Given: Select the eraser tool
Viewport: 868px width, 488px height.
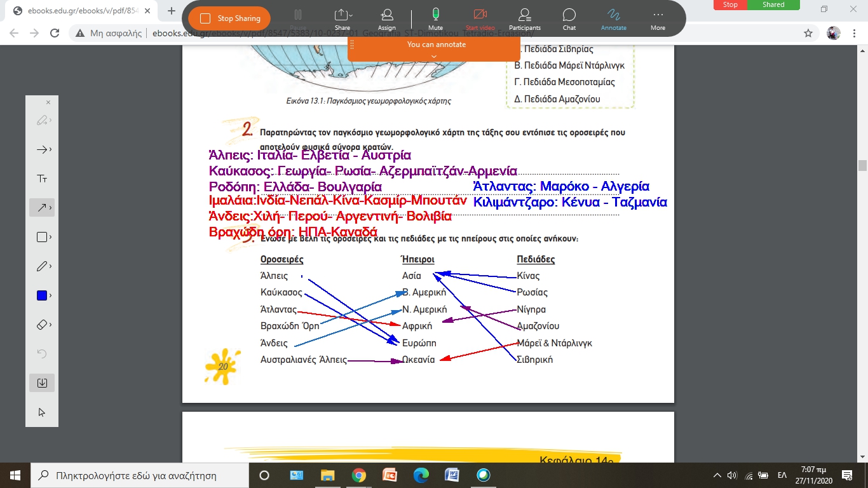Looking at the screenshot, I should click(x=42, y=325).
